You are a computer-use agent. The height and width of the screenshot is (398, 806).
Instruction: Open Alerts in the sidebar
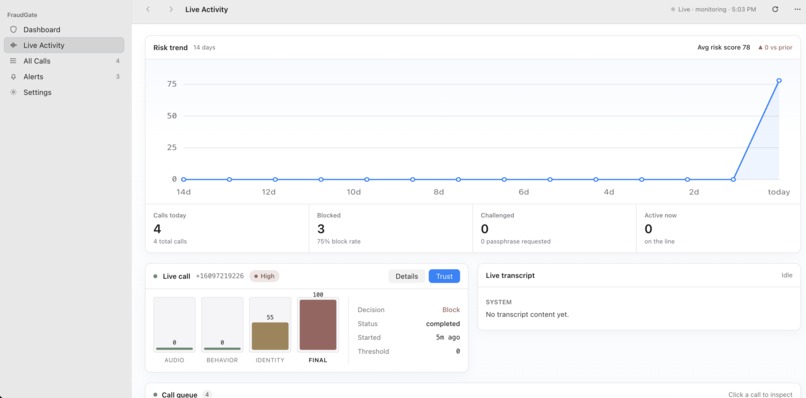64,77
